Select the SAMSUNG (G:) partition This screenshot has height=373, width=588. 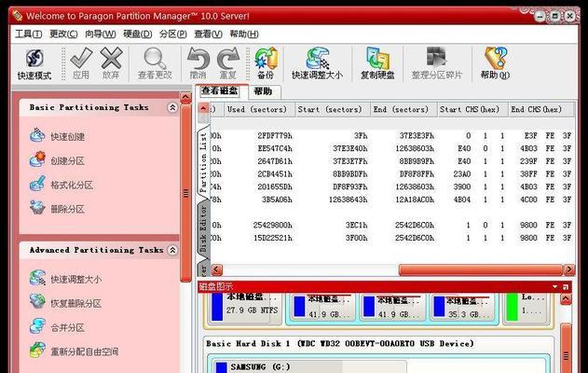coord(309,367)
